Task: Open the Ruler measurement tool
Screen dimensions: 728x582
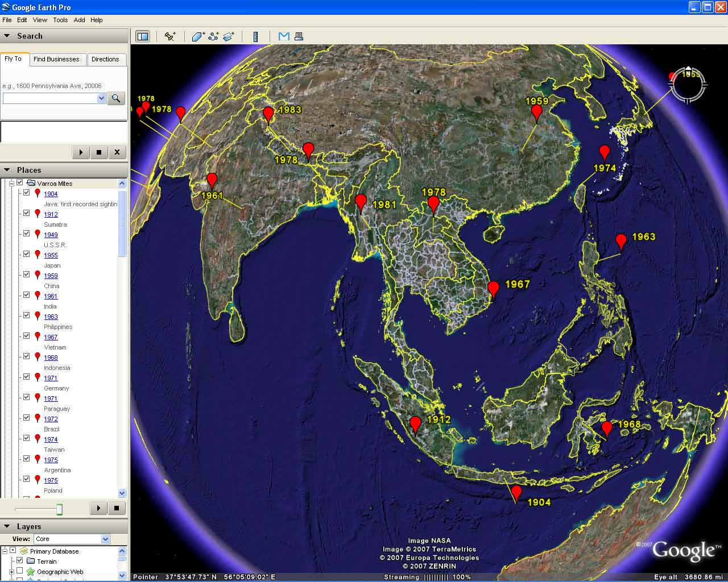Action: point(255,36)
